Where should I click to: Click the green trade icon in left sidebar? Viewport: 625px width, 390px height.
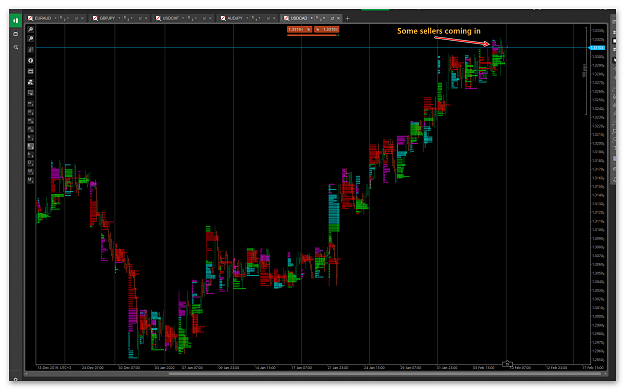coord(16,20)
